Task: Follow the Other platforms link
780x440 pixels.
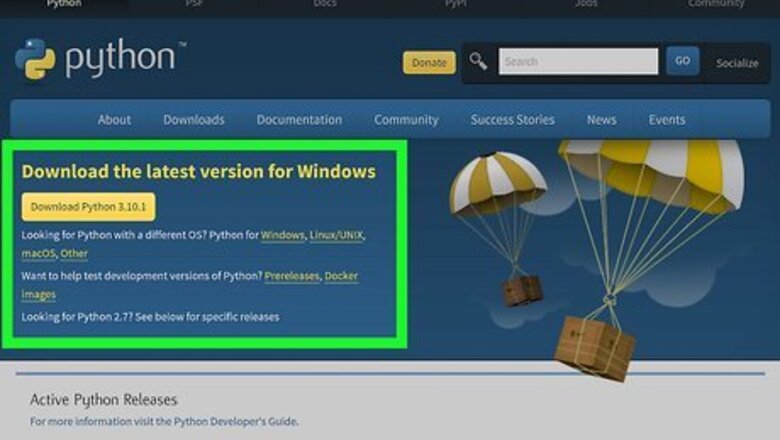Action: click(74, 254)
